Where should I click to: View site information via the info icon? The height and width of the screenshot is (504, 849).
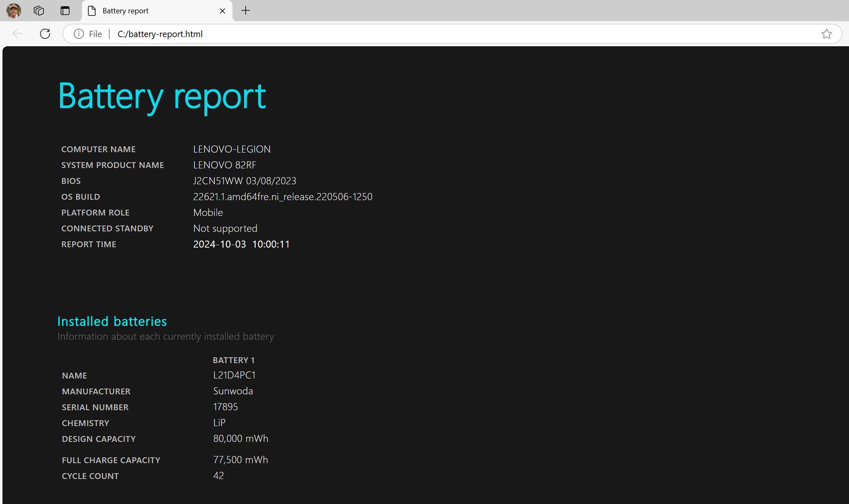coord(79,34)
